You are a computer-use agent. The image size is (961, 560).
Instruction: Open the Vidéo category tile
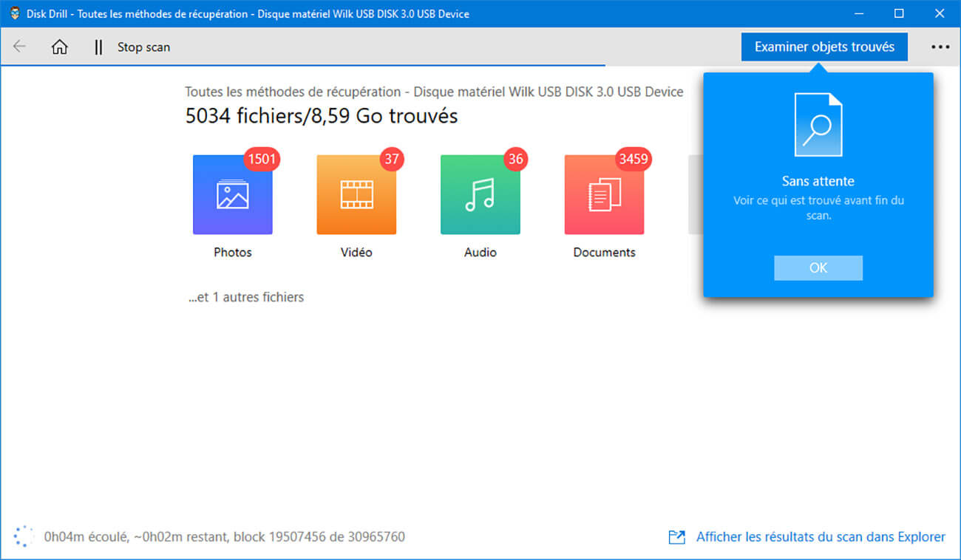pyautogui.click(x=356, y=194)
